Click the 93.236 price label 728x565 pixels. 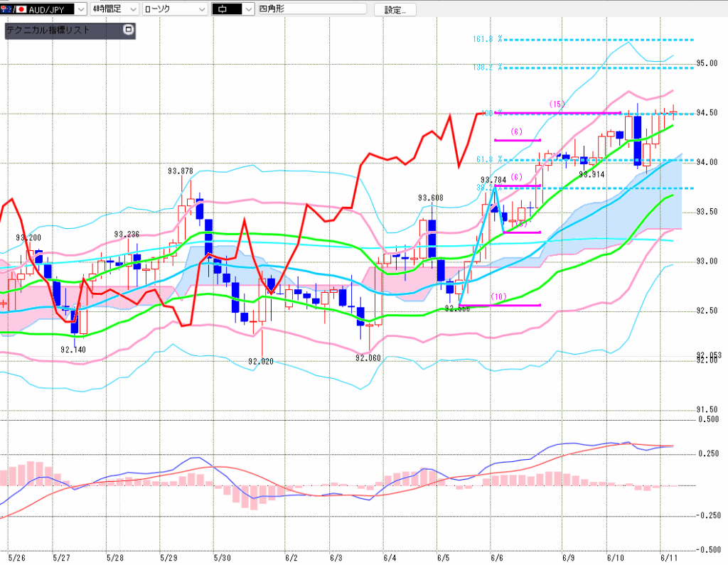point(127,235)
